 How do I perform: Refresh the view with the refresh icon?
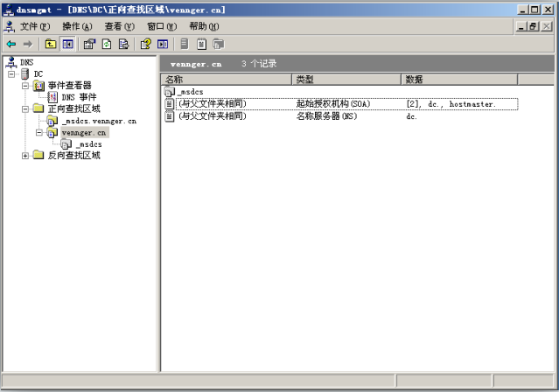107,44
